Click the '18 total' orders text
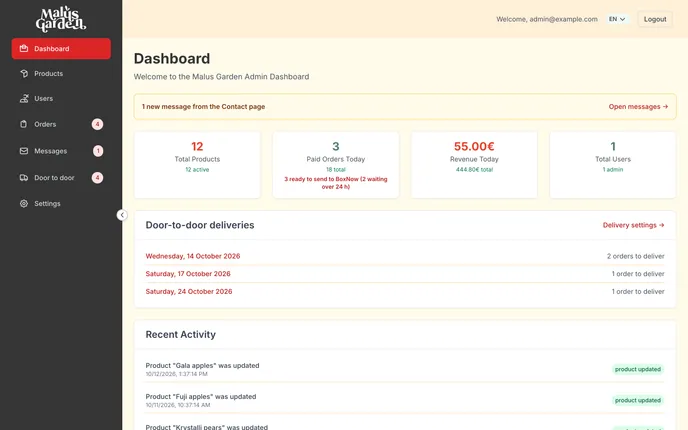This screenshot has width=688, height=430. pos(336,169)
